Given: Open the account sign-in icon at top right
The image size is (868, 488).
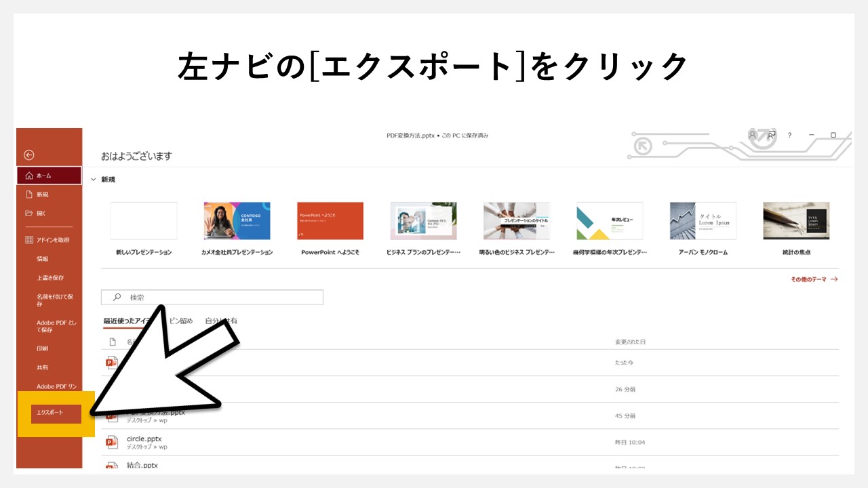Looking at the screenshot, I should [751, 136].
